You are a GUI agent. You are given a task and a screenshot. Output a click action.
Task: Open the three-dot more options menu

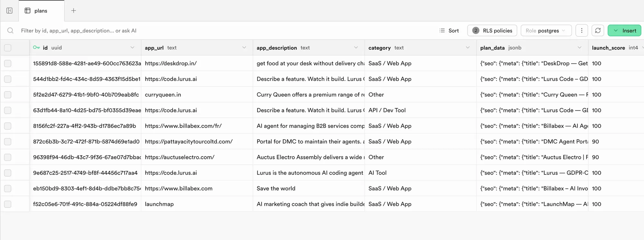582,31
